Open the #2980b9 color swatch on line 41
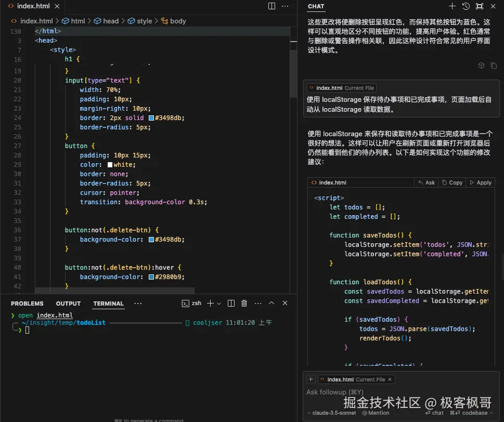Viewport: 504px width, 422px height. pos(151,277)
